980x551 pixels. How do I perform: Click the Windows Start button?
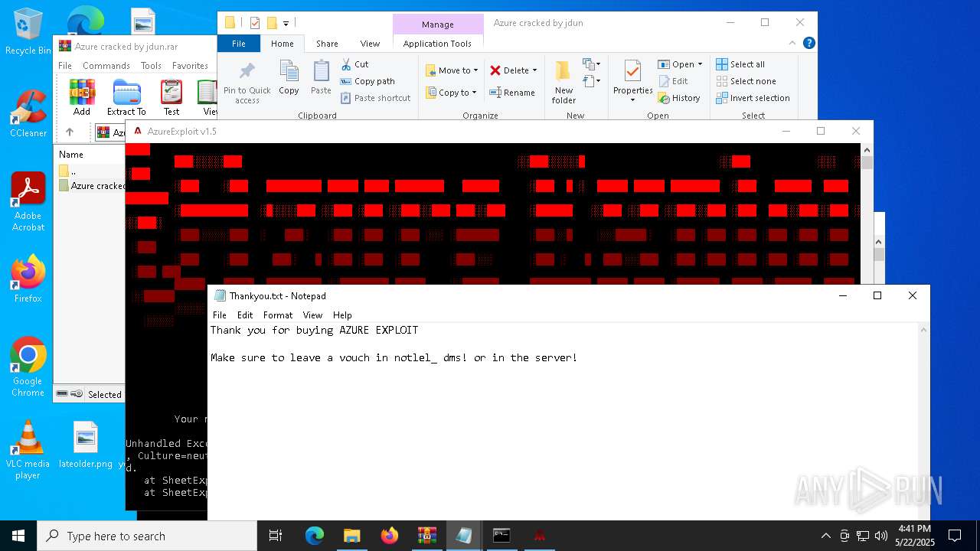tap(18, 536)
